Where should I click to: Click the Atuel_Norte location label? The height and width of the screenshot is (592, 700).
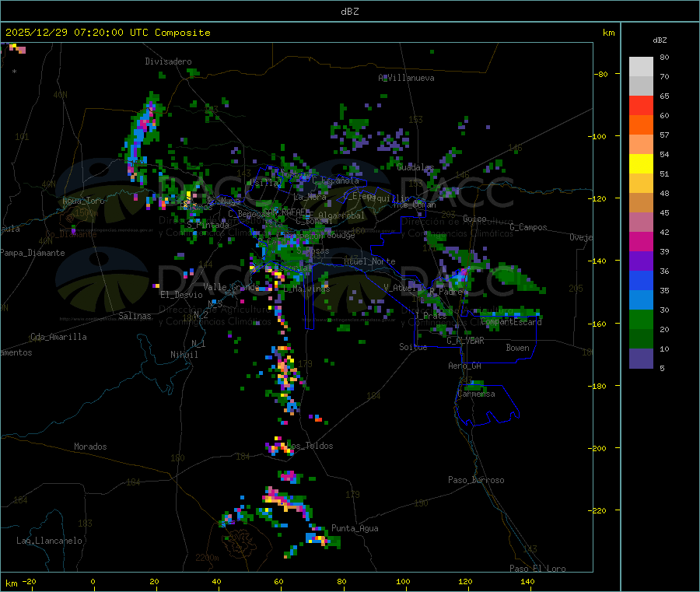tap(369, 261)
